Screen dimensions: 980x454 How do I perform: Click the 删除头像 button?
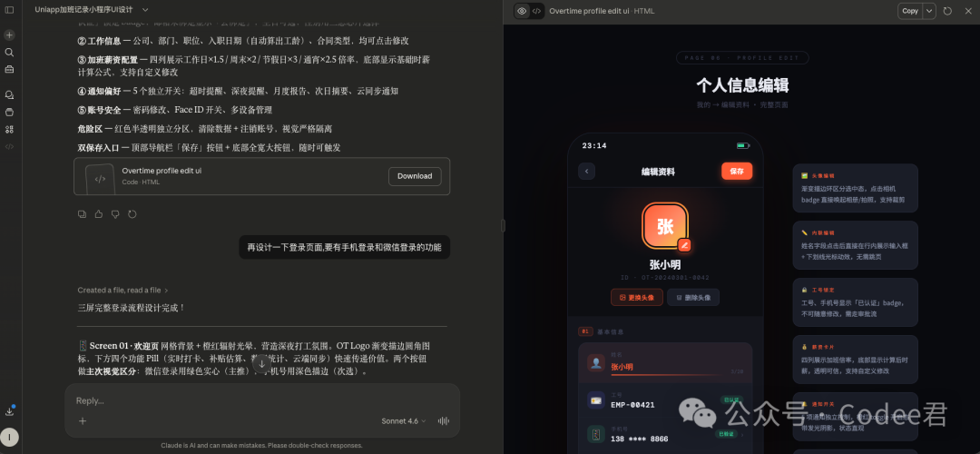693,298
